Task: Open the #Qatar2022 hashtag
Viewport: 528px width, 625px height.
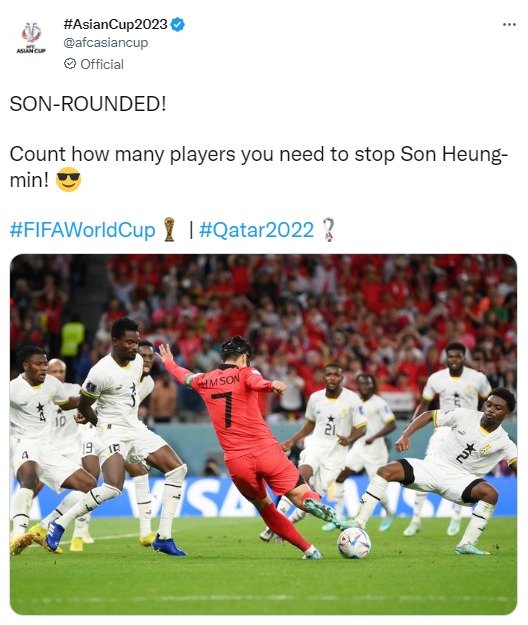Action: (x=256, y=230)
